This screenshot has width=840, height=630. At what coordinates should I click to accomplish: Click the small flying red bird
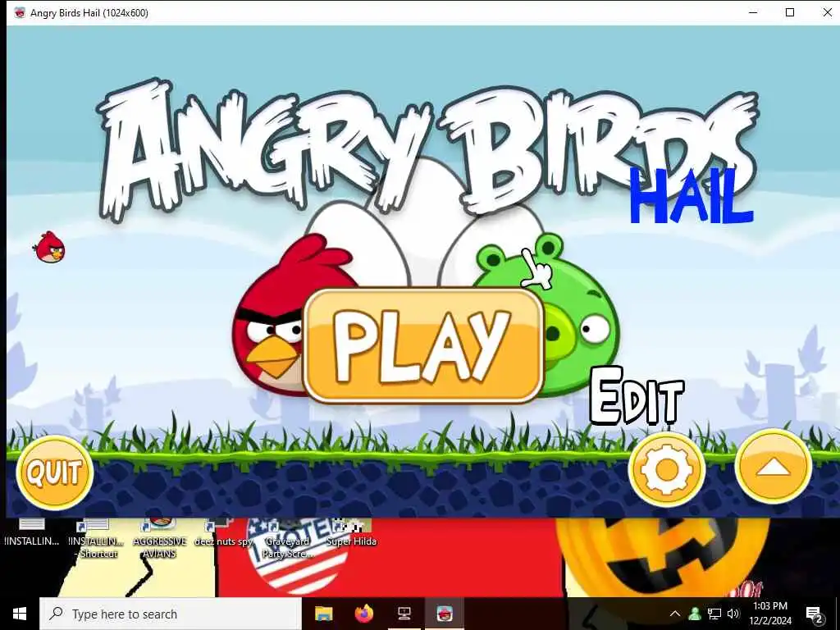[x=50, y=247]
